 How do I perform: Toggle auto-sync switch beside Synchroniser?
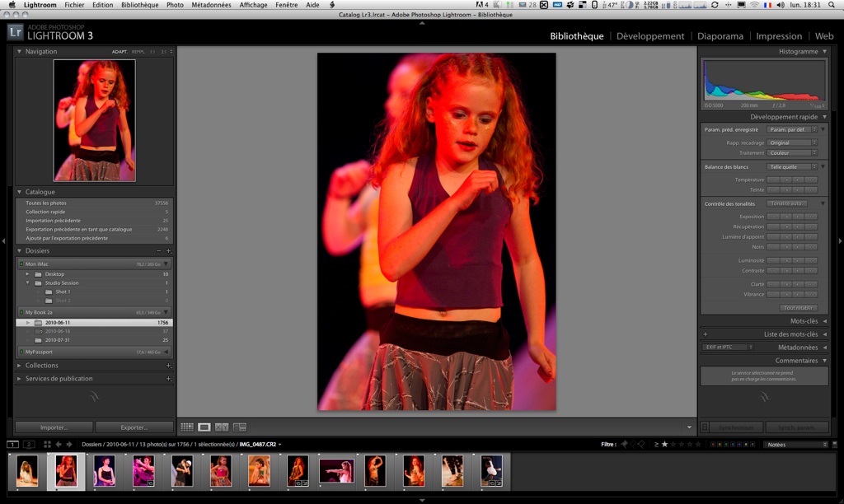tap(705, 427)
